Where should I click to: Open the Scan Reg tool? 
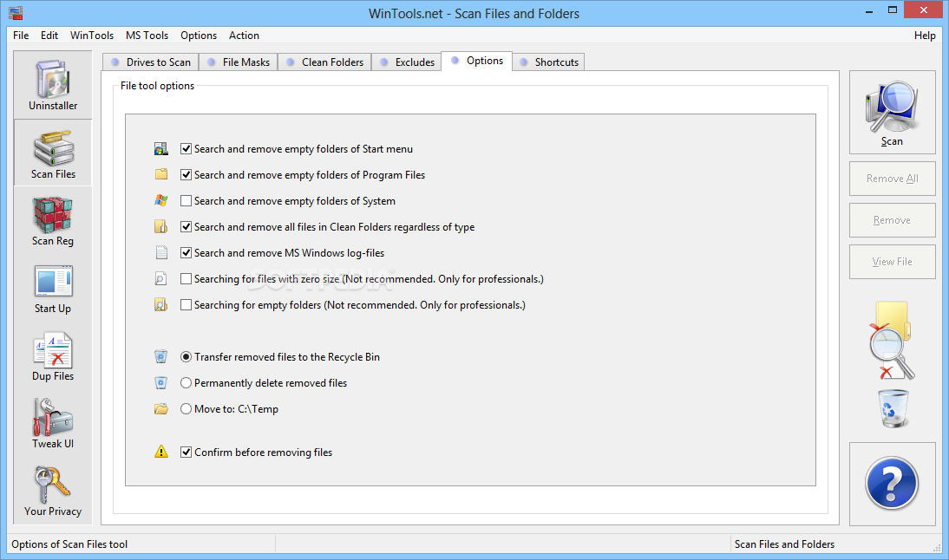[x=53, y=221]
